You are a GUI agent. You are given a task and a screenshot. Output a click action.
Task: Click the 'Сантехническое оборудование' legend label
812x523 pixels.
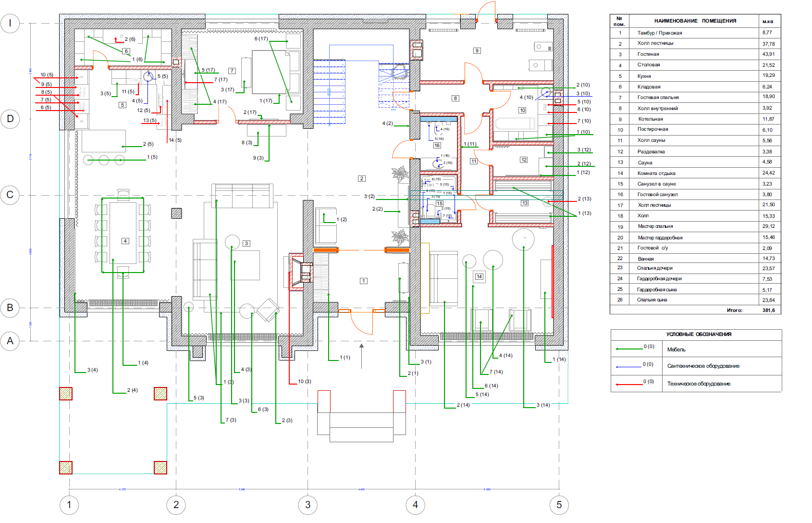click(x=703, y=366)
